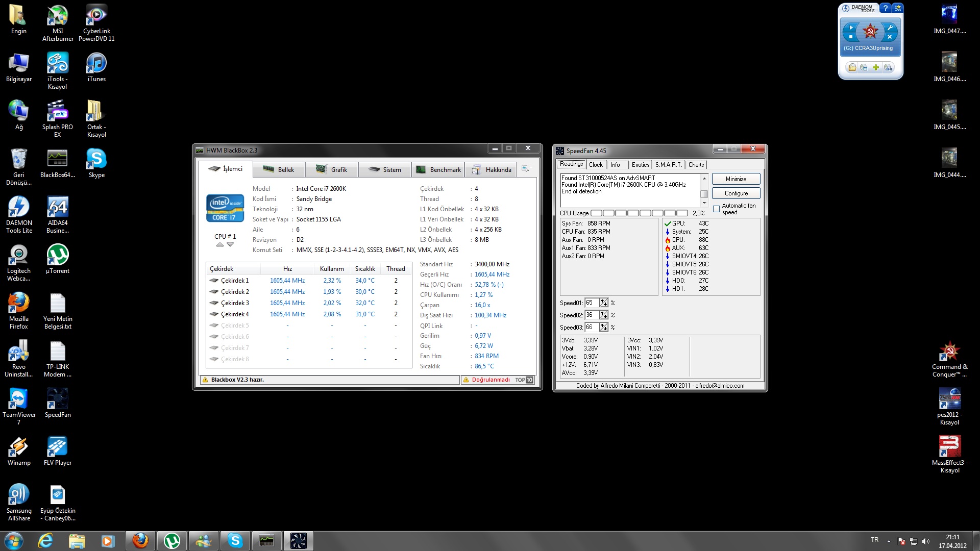Click the Speed02 percentage input field
Screen dimensions: 980x551
(592, 315)
